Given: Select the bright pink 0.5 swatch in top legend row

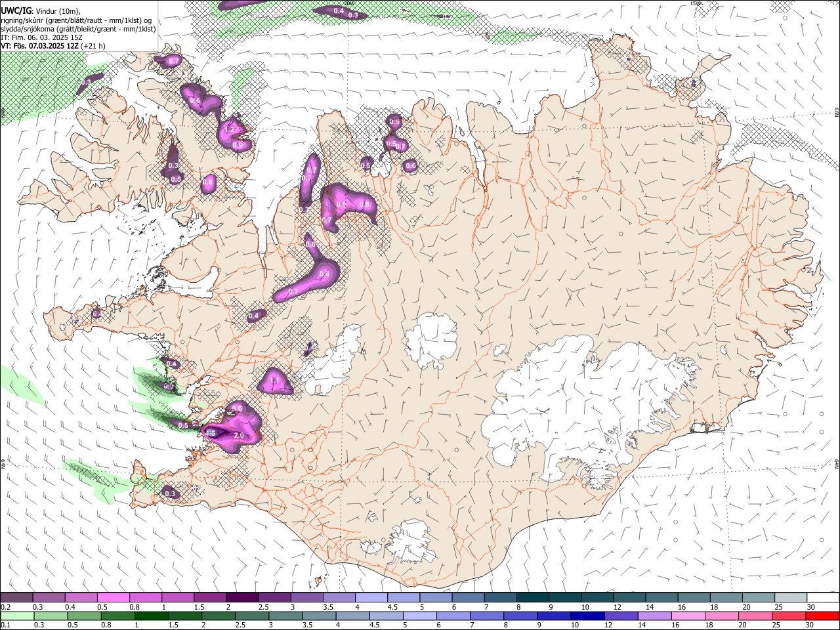Looking at the screenshot, I should click(x=113, y=598).
